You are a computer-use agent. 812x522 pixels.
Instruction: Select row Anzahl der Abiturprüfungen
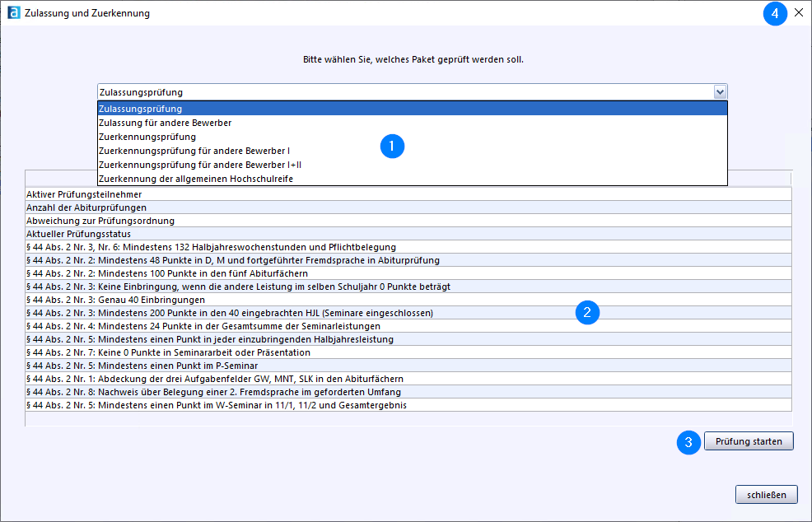408,207
